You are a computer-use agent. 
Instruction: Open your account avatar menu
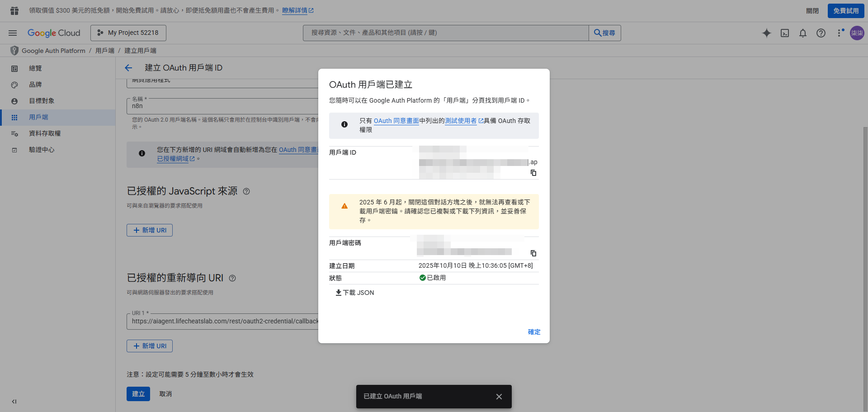tap(857, 33)
